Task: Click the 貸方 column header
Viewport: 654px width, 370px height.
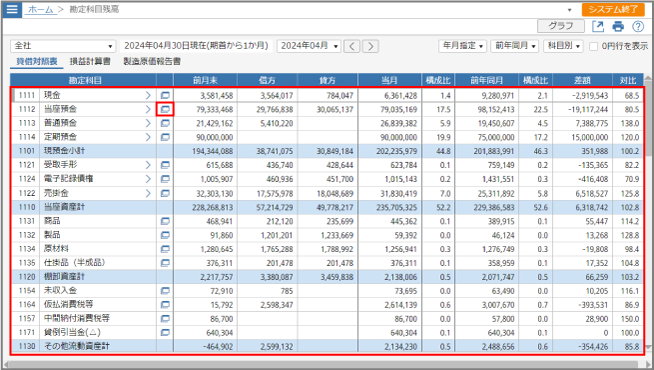Action: click(327, 80)
